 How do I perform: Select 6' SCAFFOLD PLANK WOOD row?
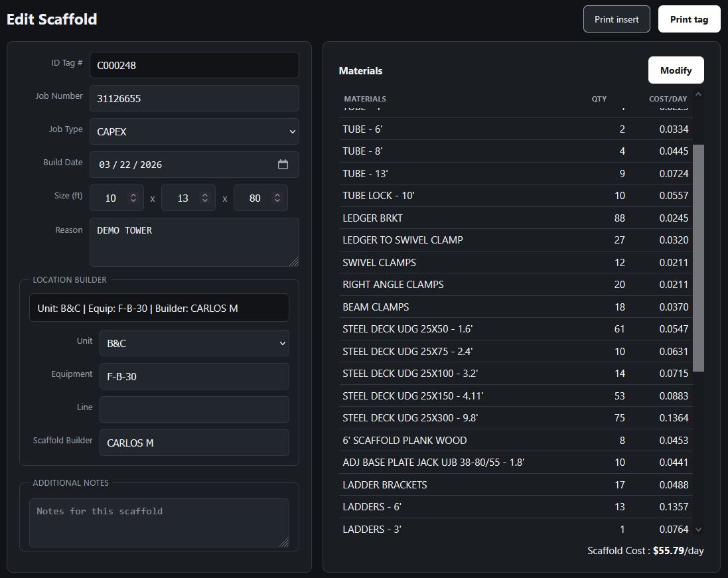point(516,440)
